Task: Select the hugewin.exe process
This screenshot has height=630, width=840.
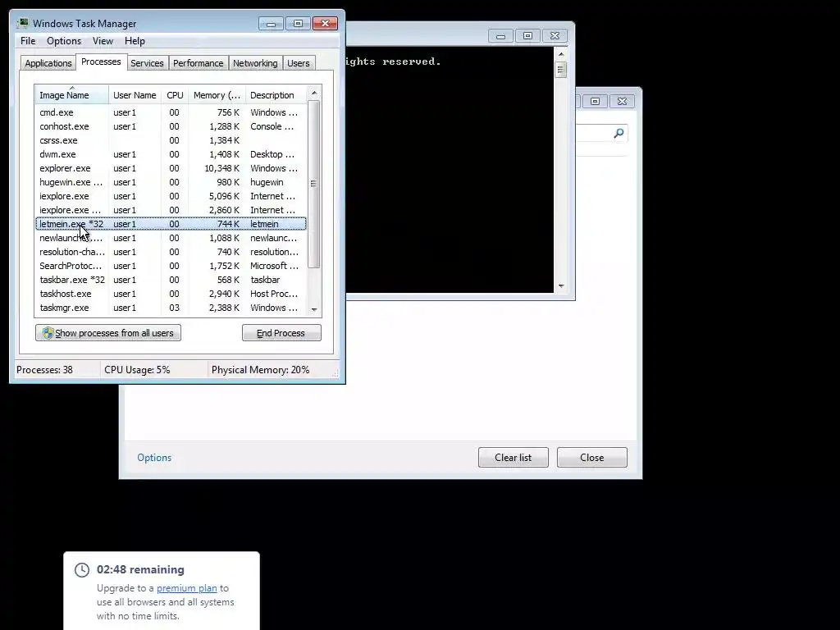Action: [171, 182]
